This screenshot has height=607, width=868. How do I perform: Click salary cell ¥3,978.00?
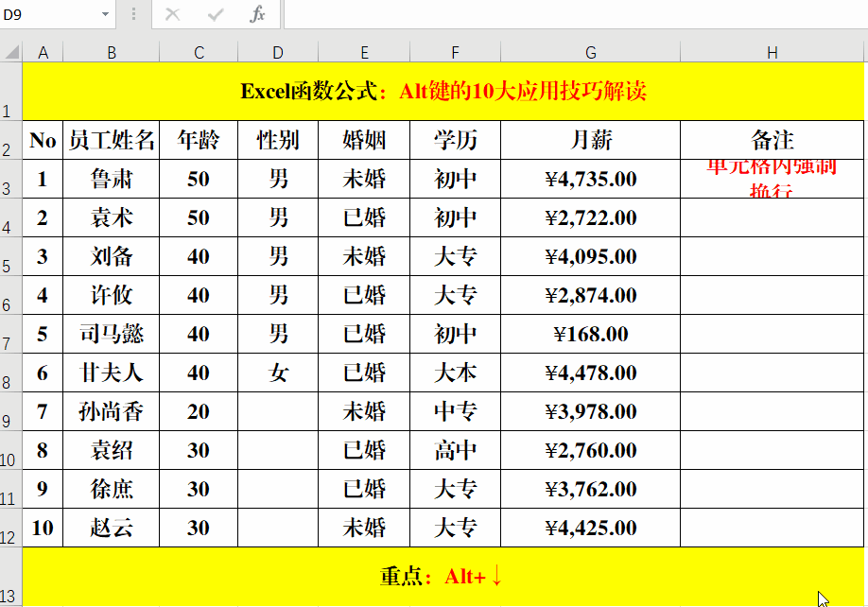(591, 411)
